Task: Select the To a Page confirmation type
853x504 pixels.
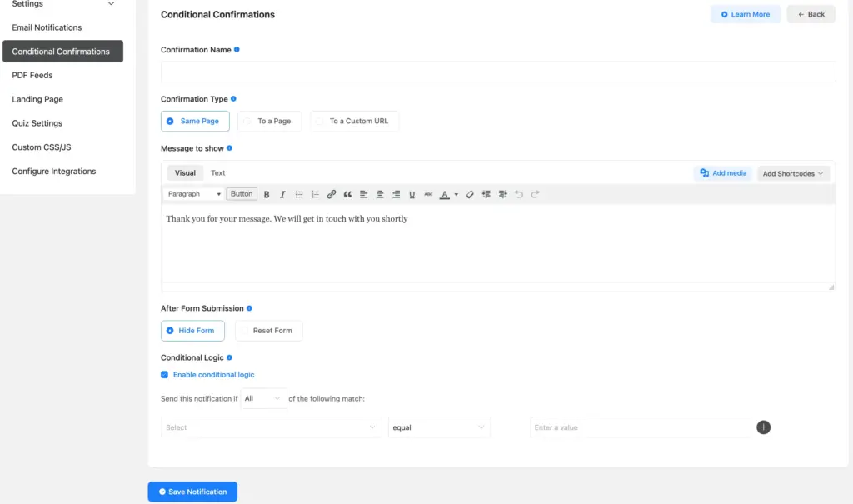Action: point(269,122)
